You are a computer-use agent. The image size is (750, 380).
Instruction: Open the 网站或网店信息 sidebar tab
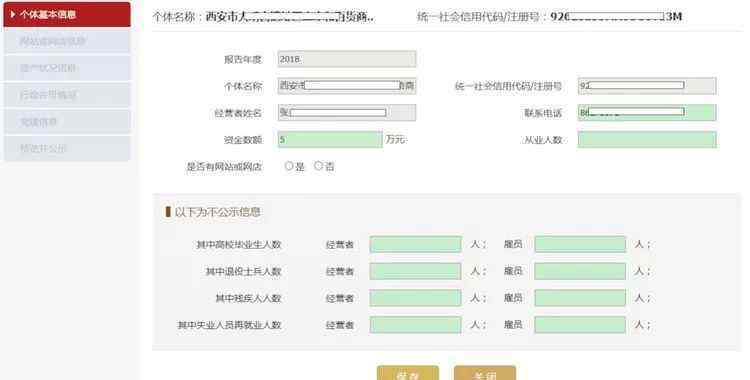click(x=66, y=41)
